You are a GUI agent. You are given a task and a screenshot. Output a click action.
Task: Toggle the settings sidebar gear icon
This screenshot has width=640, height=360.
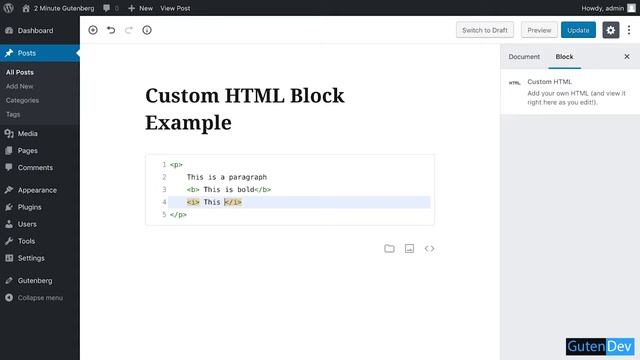(611, 30)
